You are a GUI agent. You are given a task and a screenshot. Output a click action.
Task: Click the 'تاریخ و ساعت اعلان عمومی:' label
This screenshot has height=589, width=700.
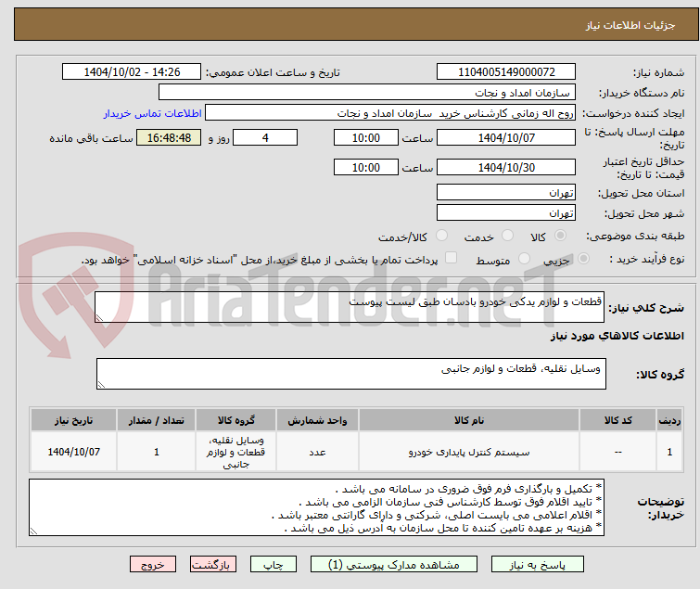click(273, 72)
